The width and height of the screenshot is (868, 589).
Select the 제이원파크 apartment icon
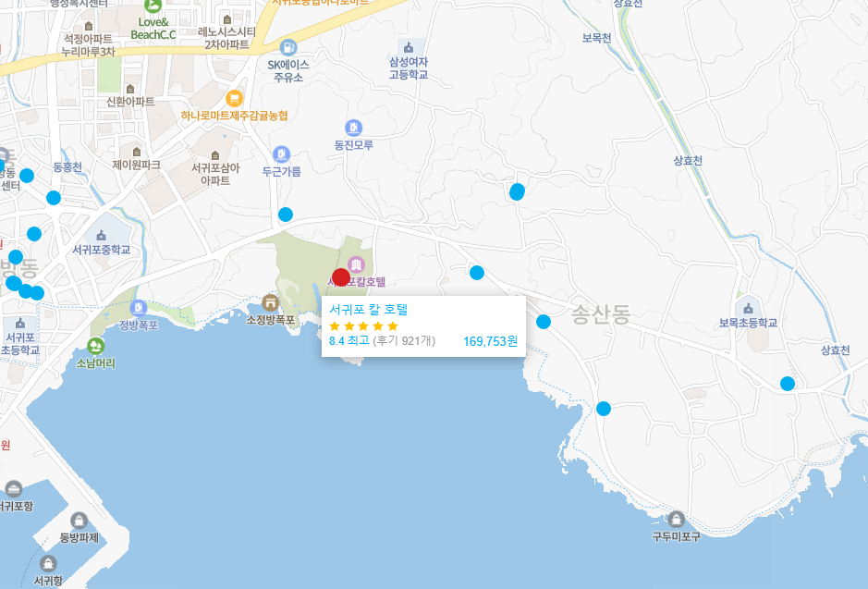136,152
